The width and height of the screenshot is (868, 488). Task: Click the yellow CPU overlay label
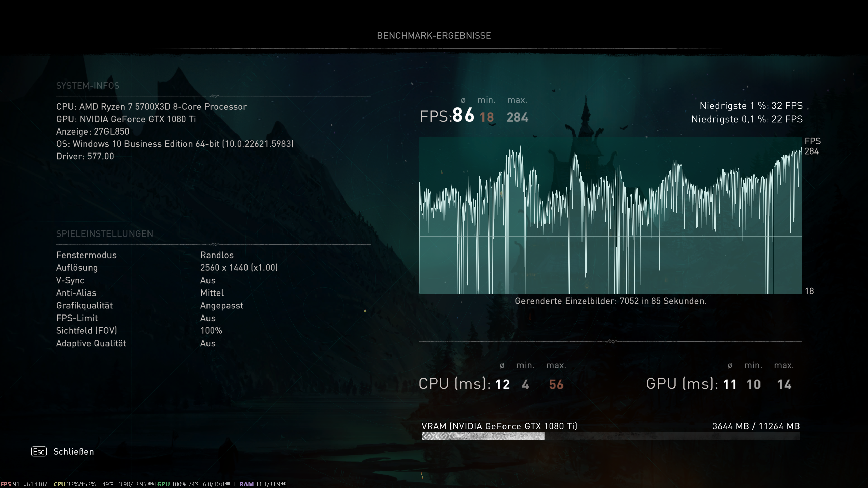59,484
